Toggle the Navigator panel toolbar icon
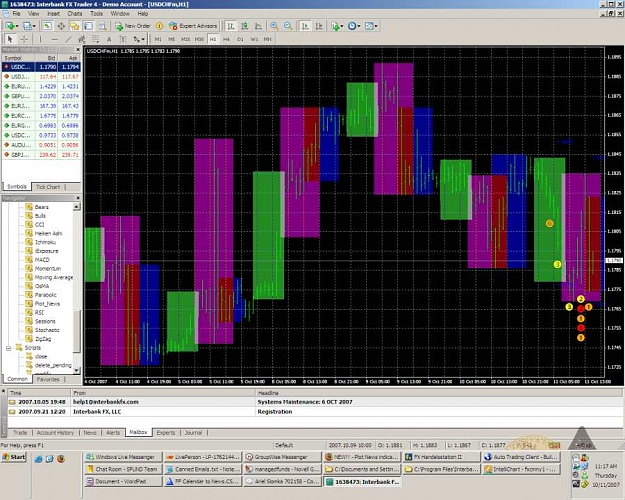This screenshot has width=625, height=500. pyautogui.click(x=75, y=26)
